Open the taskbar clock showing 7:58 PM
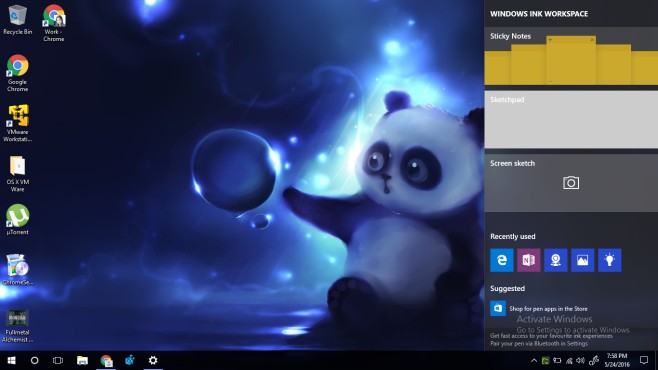 [x=617, y=360]
